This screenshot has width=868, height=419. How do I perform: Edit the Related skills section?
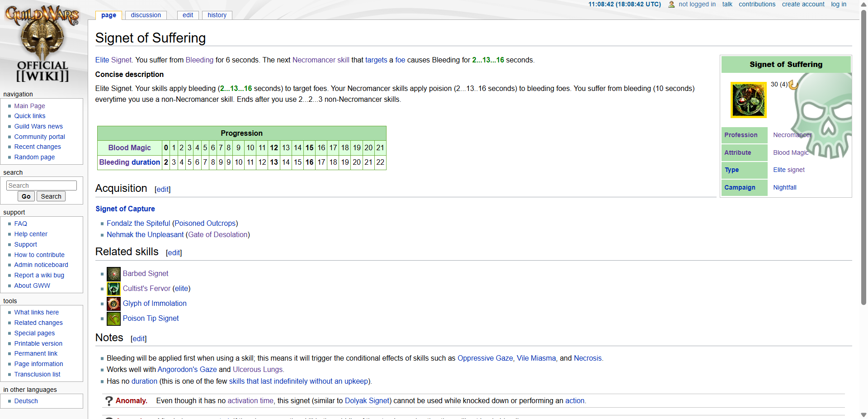click(174, 253)
